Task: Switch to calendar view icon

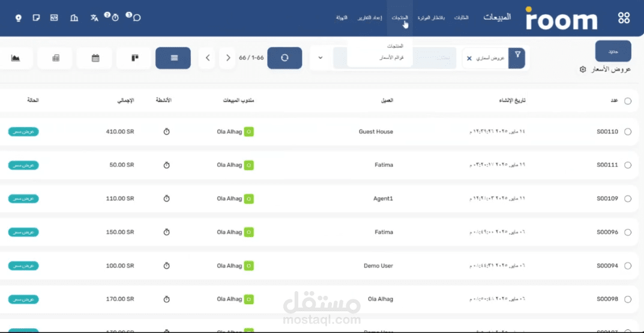Action: point(95,58)
